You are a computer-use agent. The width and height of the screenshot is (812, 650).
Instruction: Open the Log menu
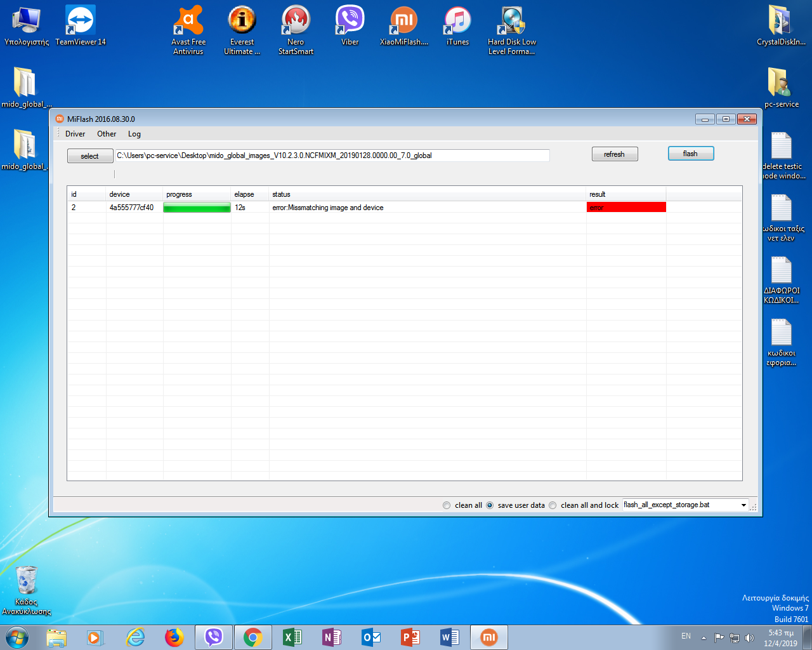(x=134, y=134)
